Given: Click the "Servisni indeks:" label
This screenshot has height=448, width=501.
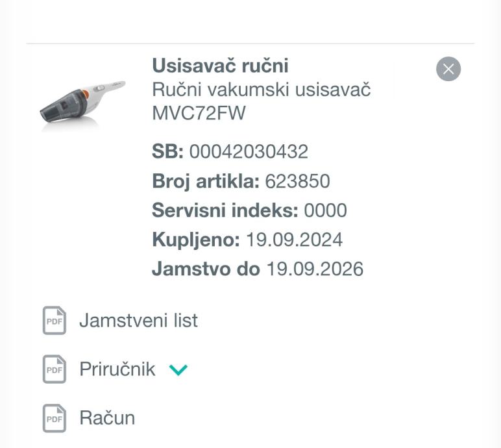Looking at the screenshot, I should click(225, 210).
